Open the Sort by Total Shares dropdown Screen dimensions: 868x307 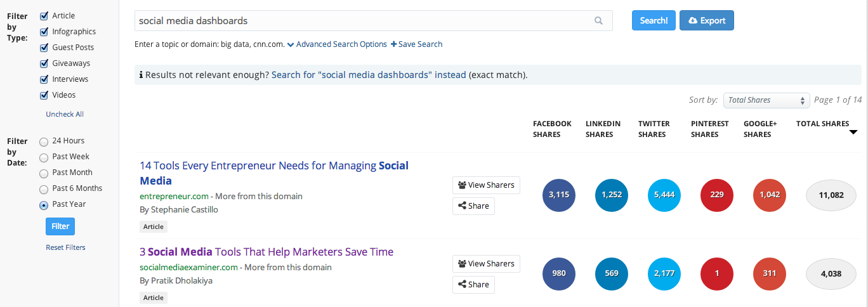coord(766,100)
